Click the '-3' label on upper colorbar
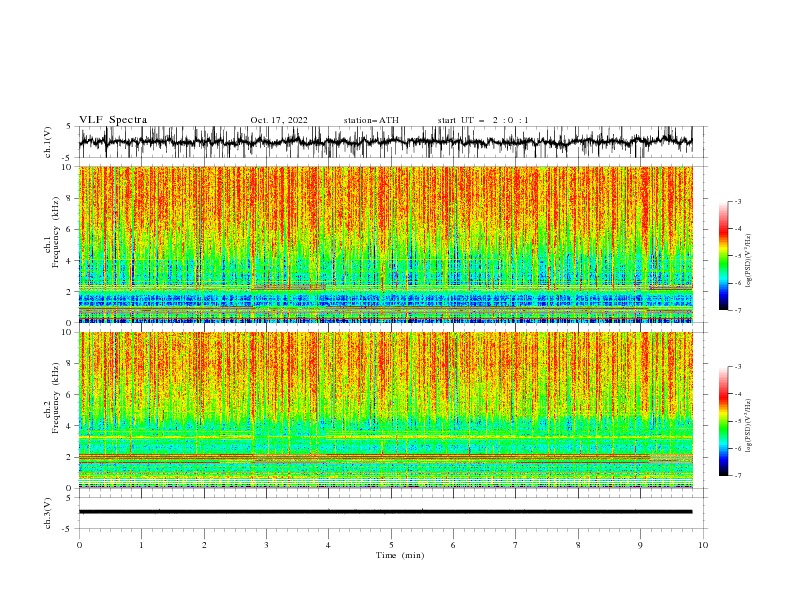The image size is (792, 612). (x=737, y=201)
